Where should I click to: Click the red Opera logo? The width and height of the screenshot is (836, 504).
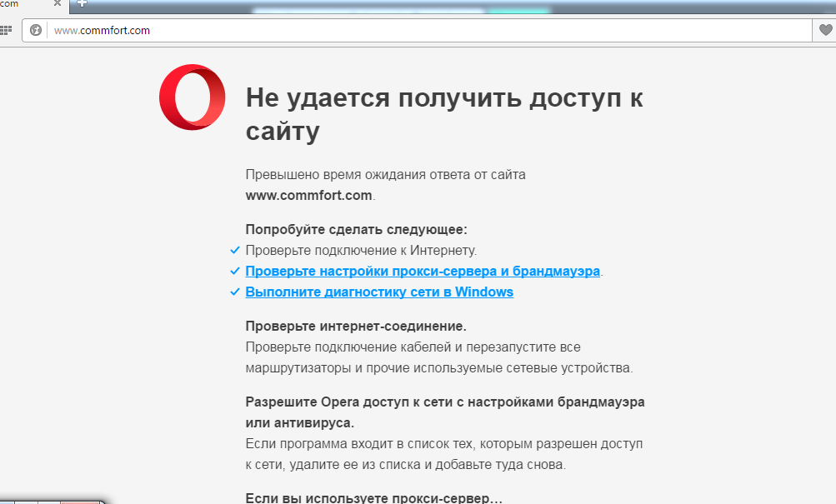tap(192, 97)
